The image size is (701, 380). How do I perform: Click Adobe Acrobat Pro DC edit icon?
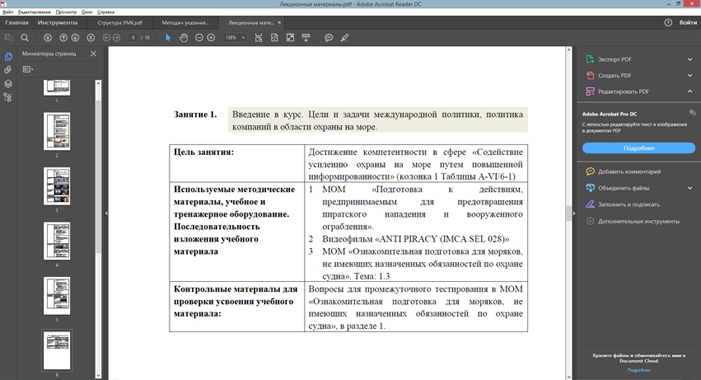692,113
